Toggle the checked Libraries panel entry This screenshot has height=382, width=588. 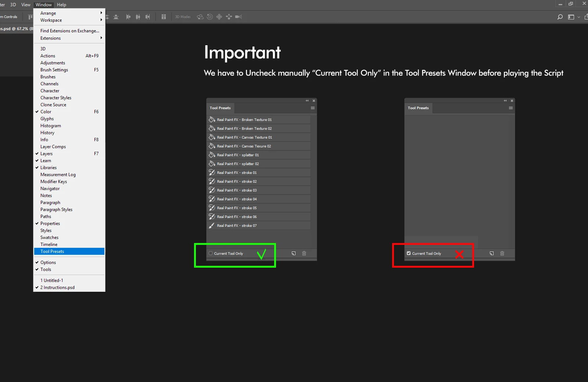click(69, 168)
